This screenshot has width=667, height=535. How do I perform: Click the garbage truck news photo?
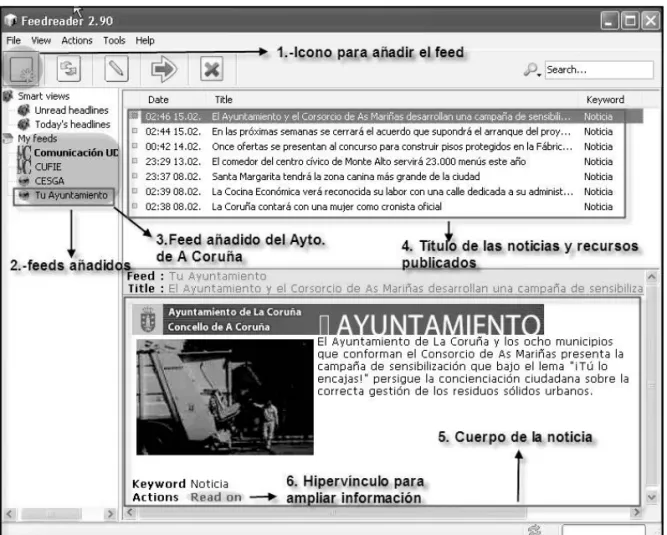pos(225,397)
